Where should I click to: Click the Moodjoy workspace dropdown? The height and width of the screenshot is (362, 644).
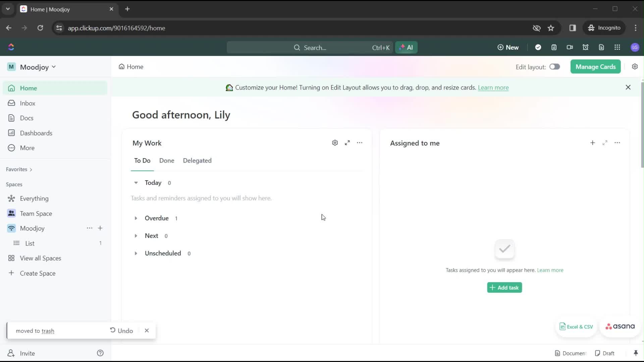coord(37,67)
